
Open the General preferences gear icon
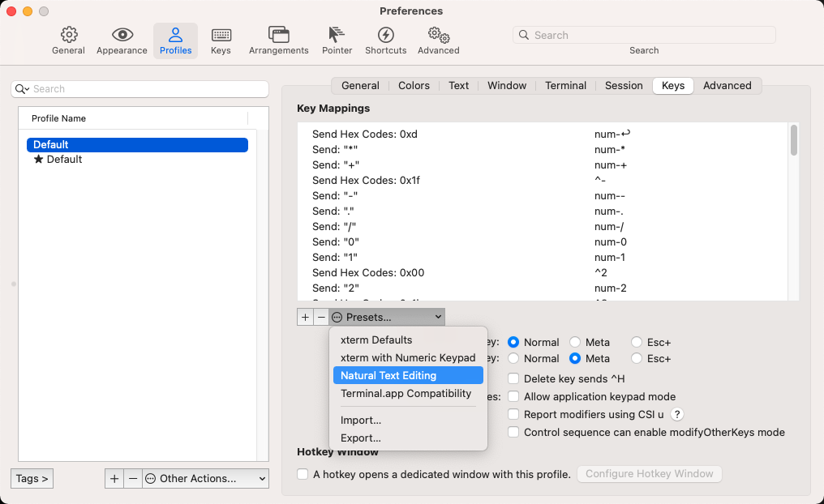point(68,35)
